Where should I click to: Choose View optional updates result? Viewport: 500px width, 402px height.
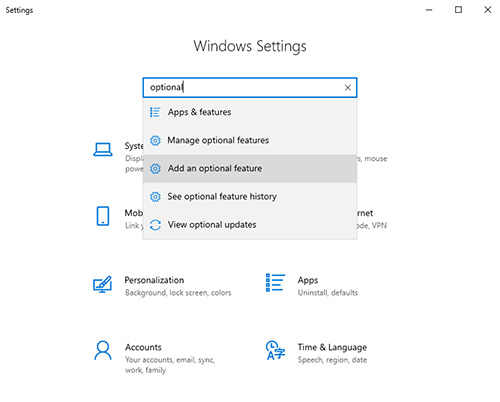point(250,225)
